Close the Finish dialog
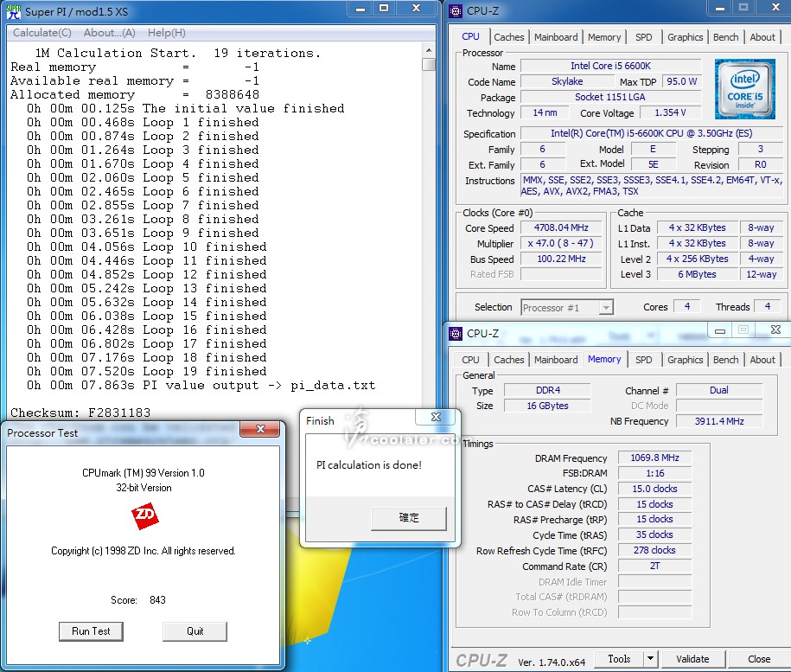This screenshot has height=672, width=791. point(436,417)
